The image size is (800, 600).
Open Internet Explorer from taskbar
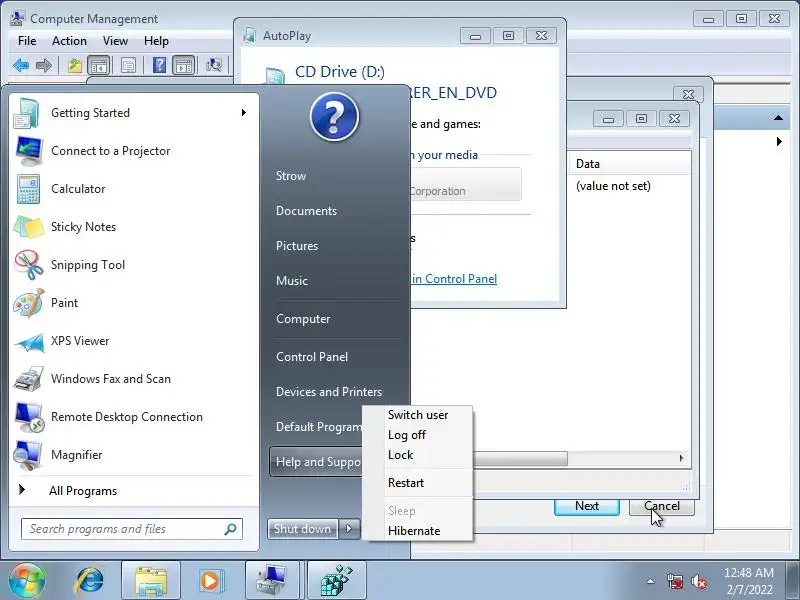point(90,581)
